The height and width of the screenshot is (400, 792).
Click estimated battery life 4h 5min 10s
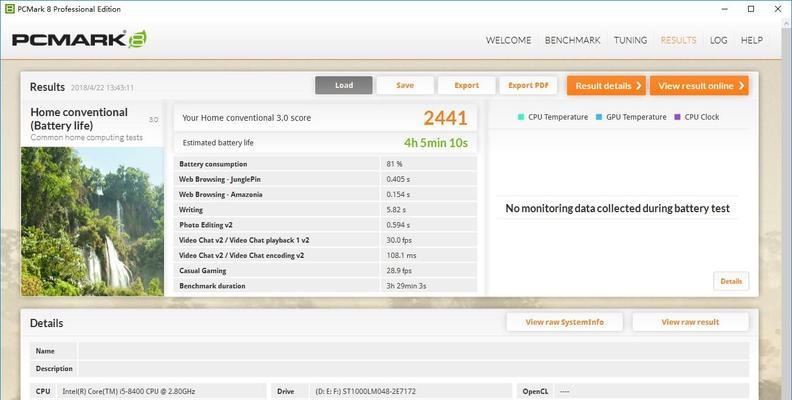coord(435,143)
